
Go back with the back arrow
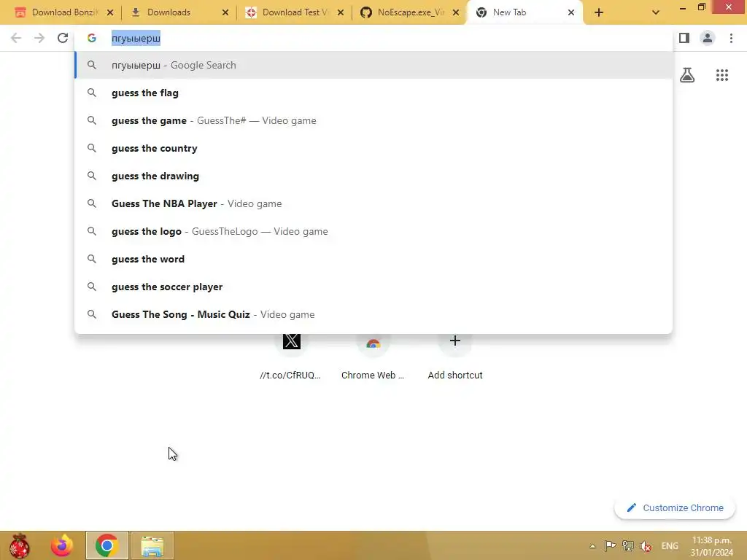(16, 38)
